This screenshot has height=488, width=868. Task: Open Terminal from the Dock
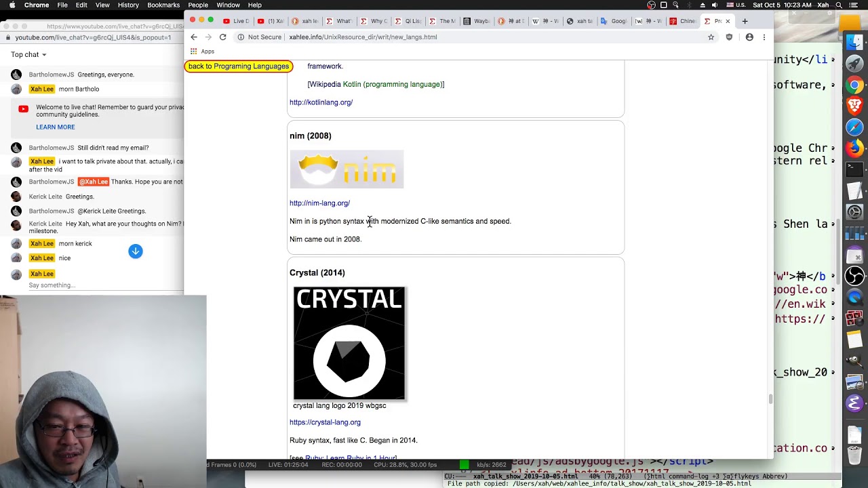[854, 169]
